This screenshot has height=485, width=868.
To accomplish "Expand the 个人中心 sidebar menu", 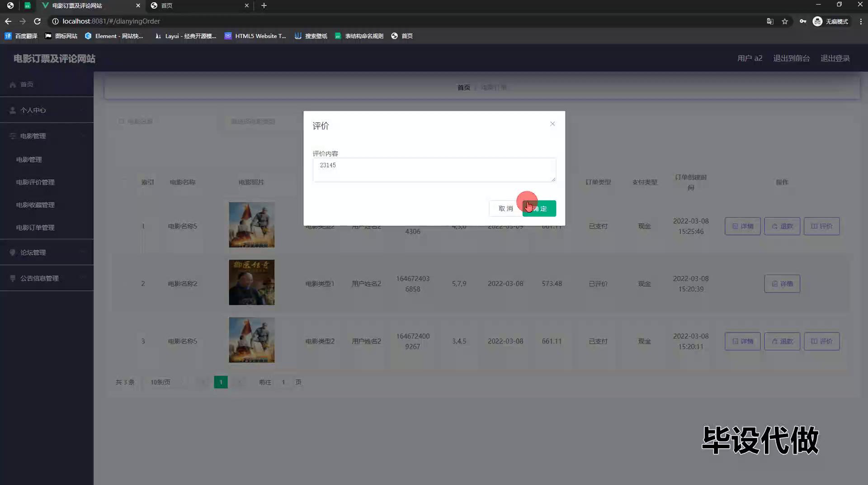I will point(47,110).
